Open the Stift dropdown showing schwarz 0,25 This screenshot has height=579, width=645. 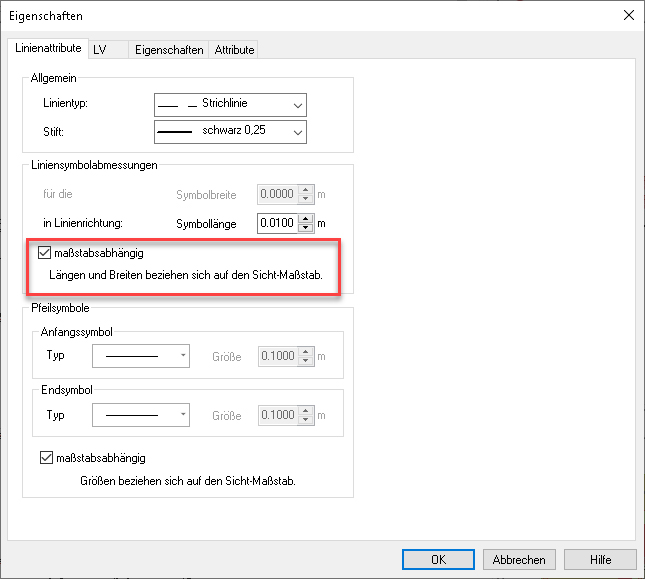coord(230,132)
